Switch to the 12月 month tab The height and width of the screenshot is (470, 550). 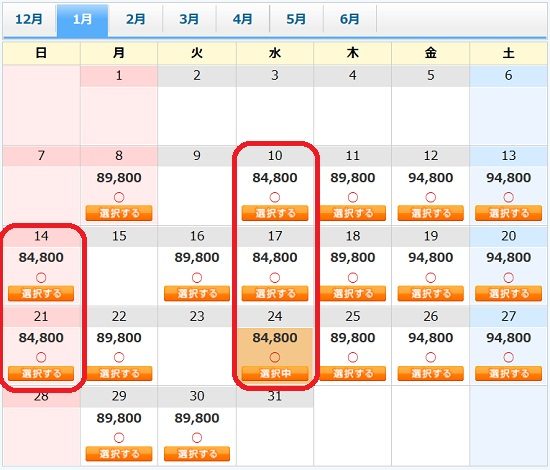click(29, 19)
